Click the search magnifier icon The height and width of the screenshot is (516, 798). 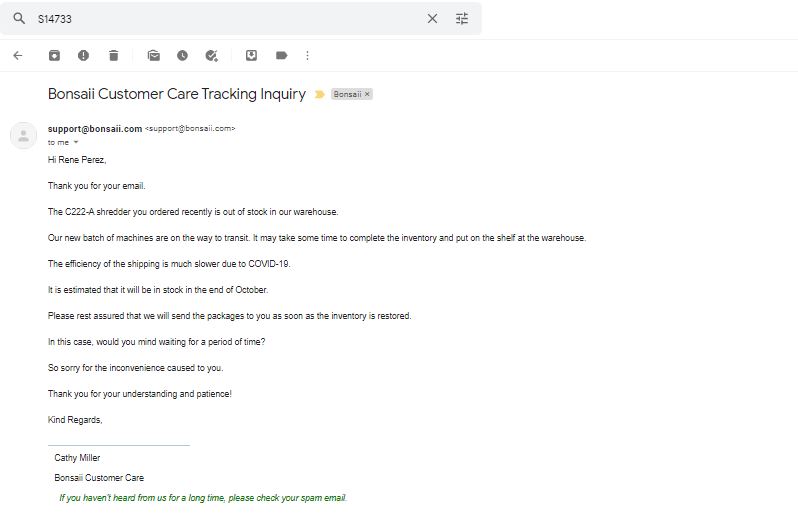[19, 19]
